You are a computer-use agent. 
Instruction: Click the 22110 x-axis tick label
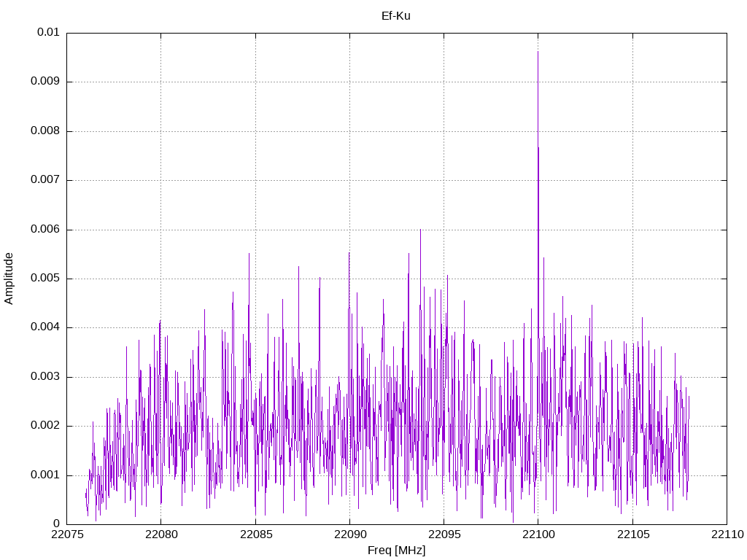coord(727,534)
